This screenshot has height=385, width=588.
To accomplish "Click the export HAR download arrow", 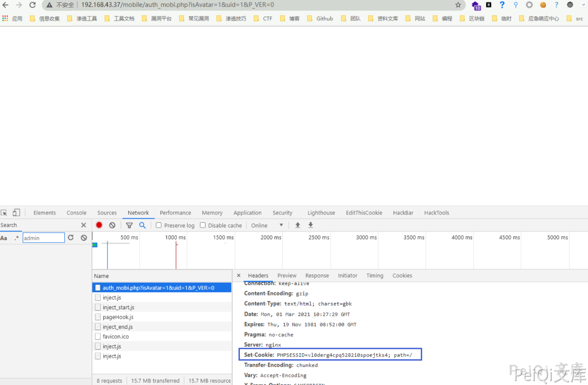I will click(x=310, y=225).
